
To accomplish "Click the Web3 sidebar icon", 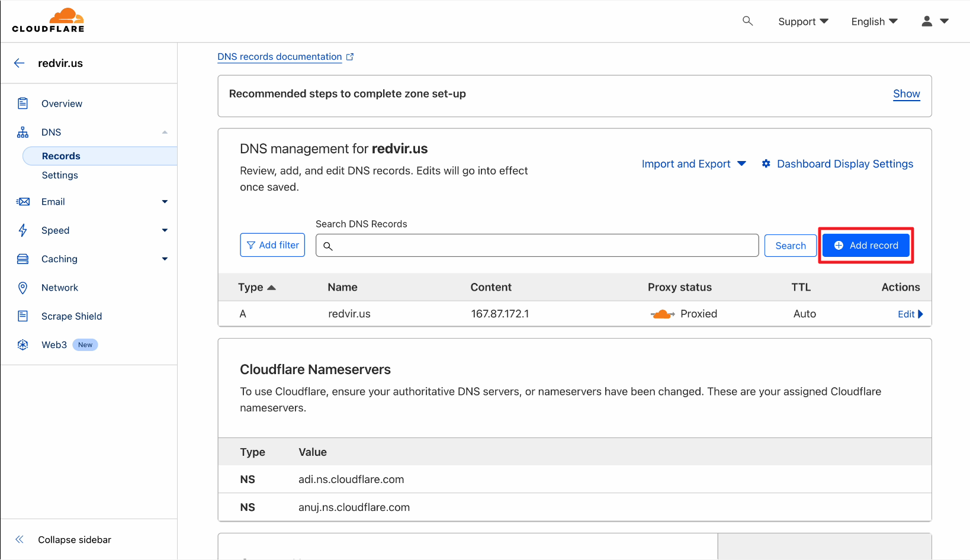I will pos(23,345).
